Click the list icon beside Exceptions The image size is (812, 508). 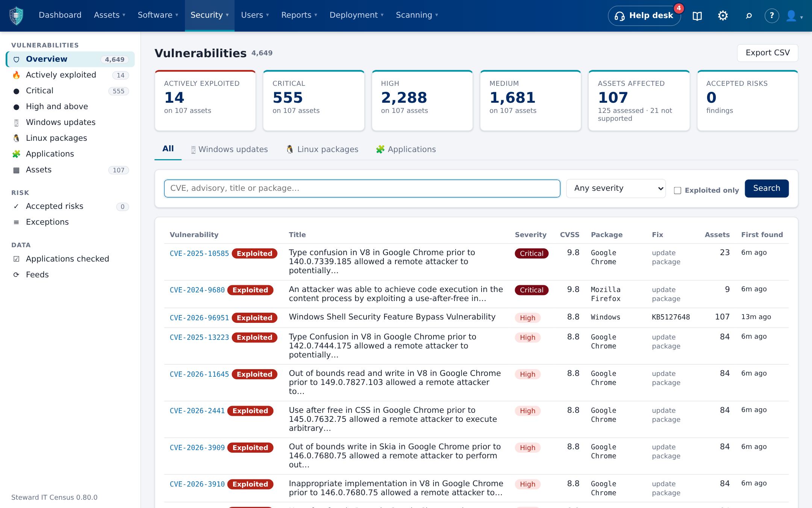[x=16, y=222]
